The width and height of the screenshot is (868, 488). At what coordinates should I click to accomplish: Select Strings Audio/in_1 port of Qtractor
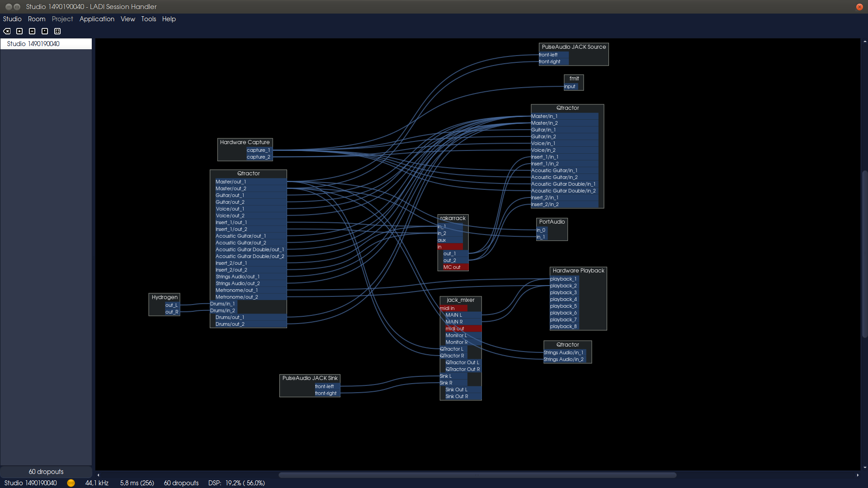(565, 353)
